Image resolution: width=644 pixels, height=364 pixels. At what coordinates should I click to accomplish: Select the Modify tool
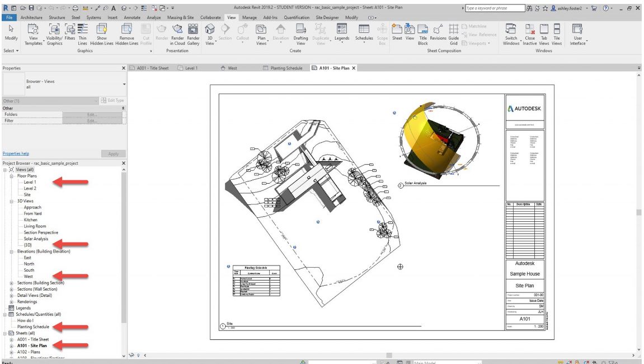[x=11, y=32]
